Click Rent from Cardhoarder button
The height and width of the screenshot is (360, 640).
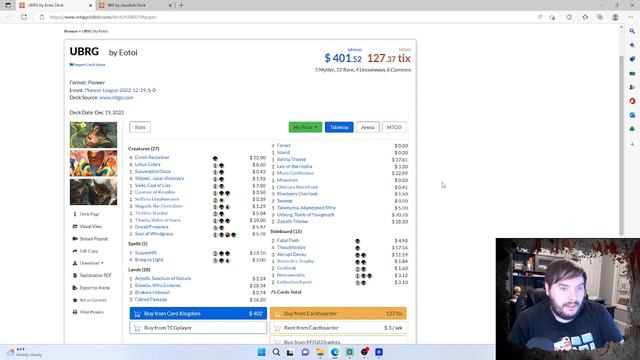(x=338, y=328)
